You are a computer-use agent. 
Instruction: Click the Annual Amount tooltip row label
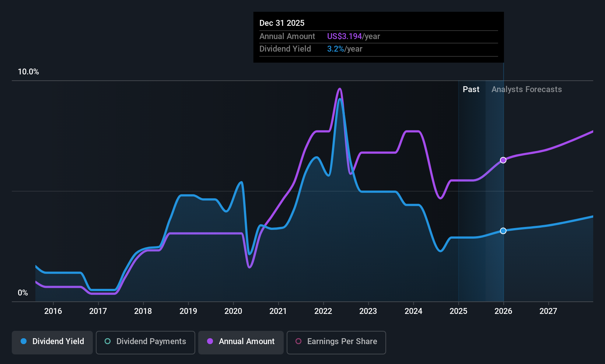point(287,36)
